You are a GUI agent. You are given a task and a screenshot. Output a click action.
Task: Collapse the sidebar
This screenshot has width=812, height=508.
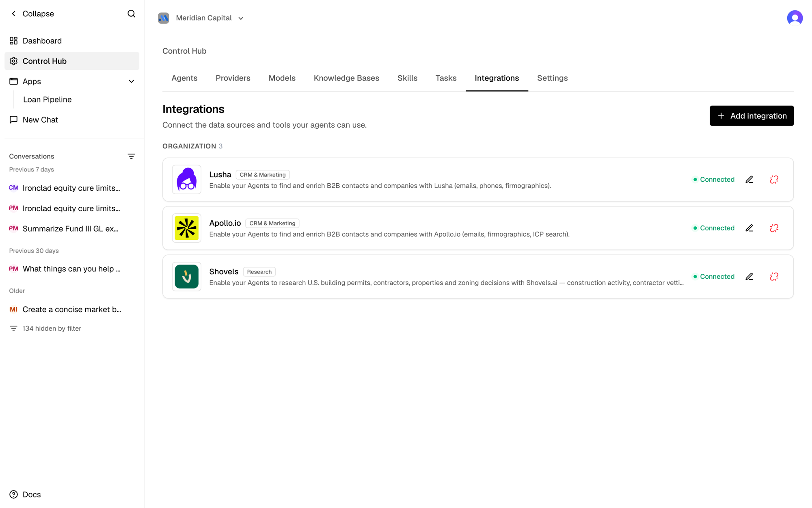[x=32, y=14]
